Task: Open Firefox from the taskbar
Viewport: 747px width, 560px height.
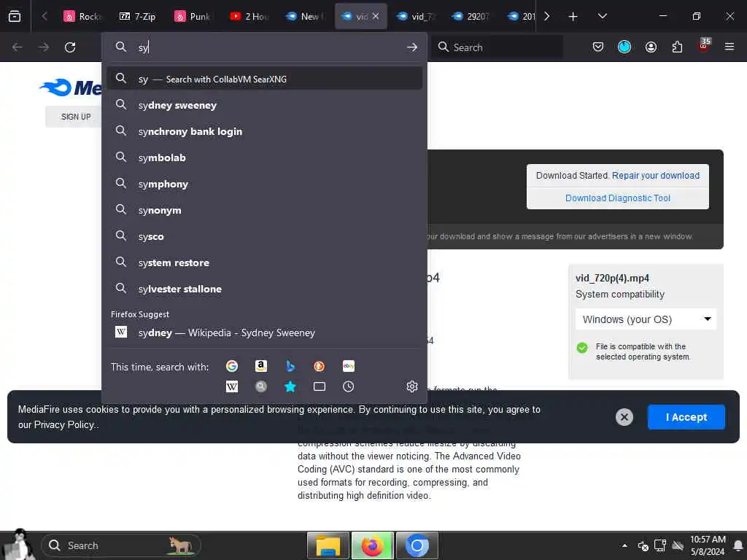Action: coord(373,545)
